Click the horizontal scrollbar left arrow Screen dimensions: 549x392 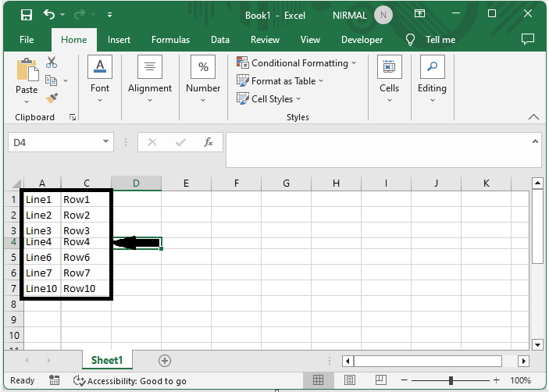(x=348, y=361)
